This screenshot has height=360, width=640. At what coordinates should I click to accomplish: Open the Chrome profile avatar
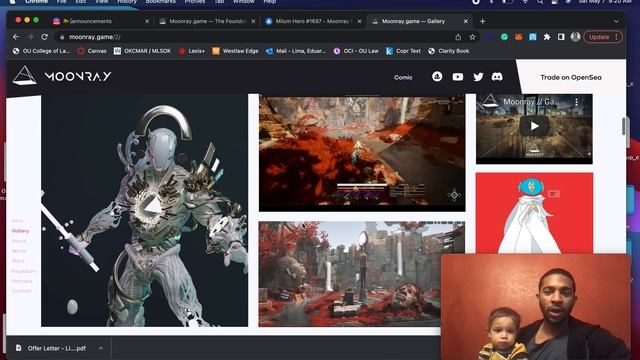coord(576,37)
